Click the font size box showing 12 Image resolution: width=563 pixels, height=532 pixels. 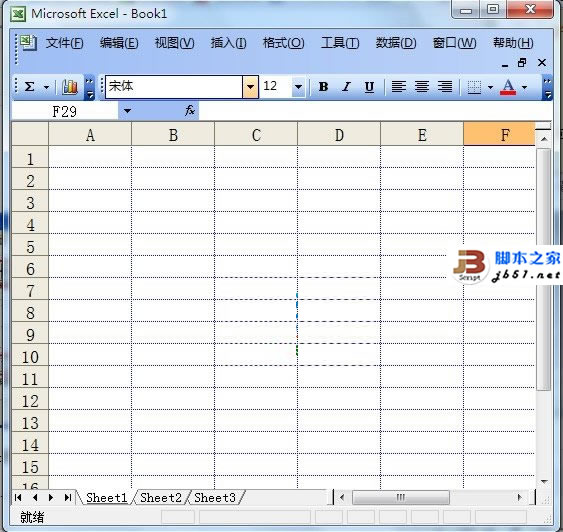tap(276, 87)
